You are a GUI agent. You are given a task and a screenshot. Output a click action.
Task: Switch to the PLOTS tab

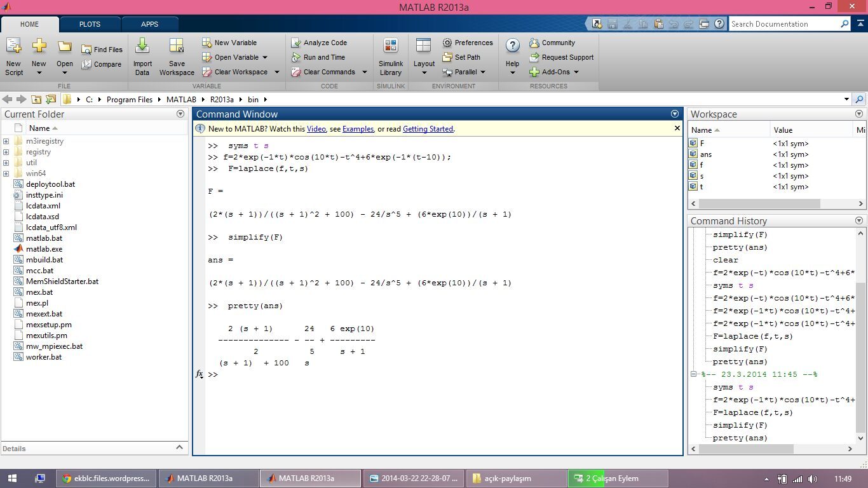(x=90, y=24)
